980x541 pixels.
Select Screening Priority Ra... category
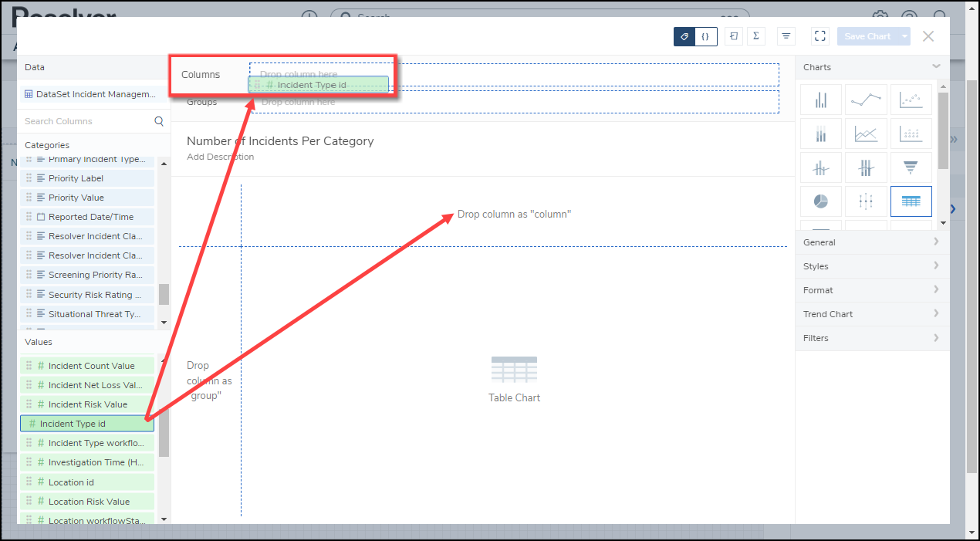point(87,275)
